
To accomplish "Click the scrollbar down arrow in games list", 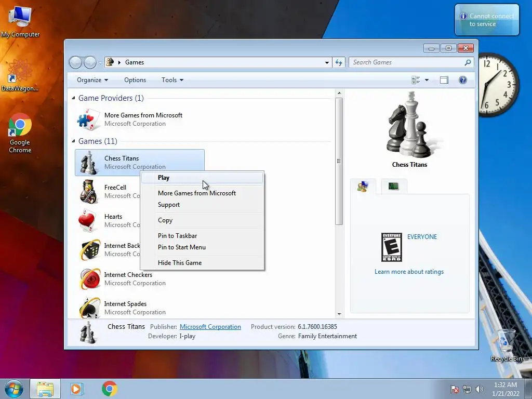I will (339, 314).
